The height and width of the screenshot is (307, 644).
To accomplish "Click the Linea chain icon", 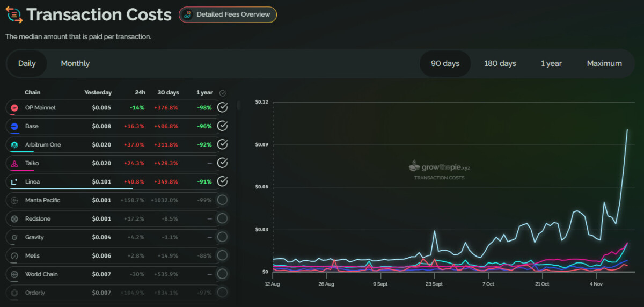I will click(14, 182).
